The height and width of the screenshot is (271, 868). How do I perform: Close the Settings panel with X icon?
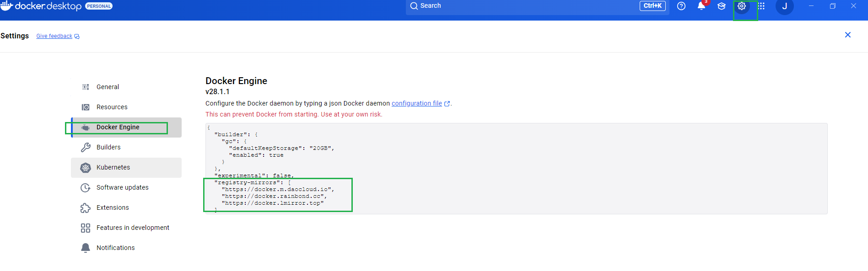pos(848,35)
